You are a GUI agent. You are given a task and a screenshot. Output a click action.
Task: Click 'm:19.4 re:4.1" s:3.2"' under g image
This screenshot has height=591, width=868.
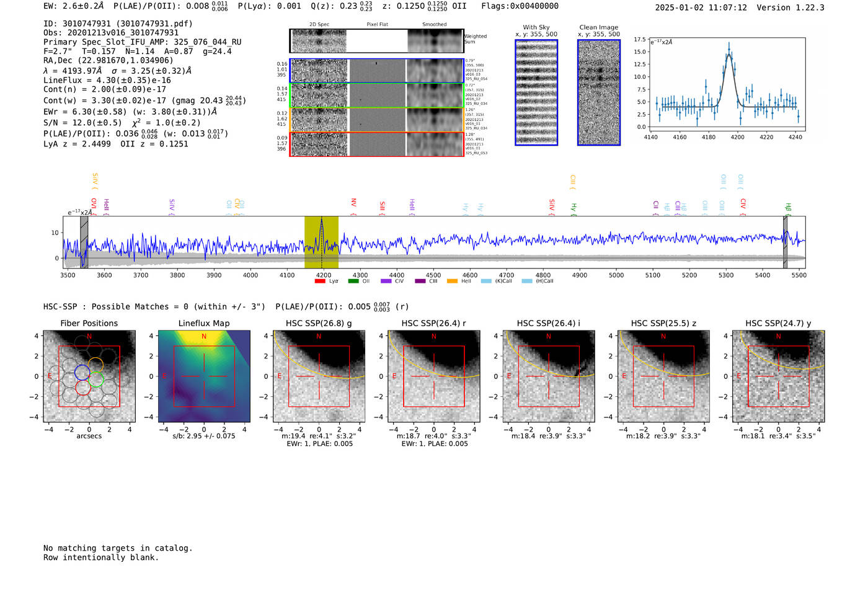tap(319, 436)
